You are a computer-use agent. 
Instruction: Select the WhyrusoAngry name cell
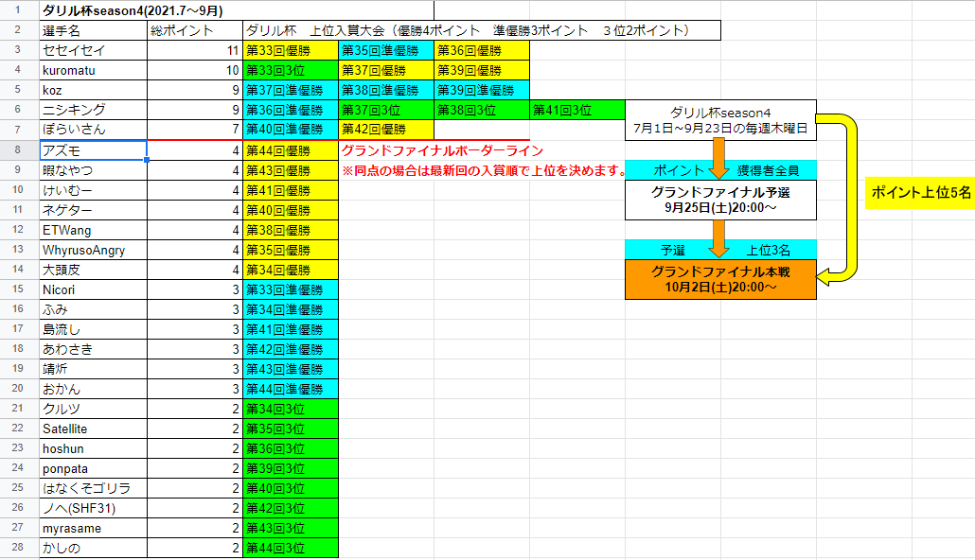94,250
